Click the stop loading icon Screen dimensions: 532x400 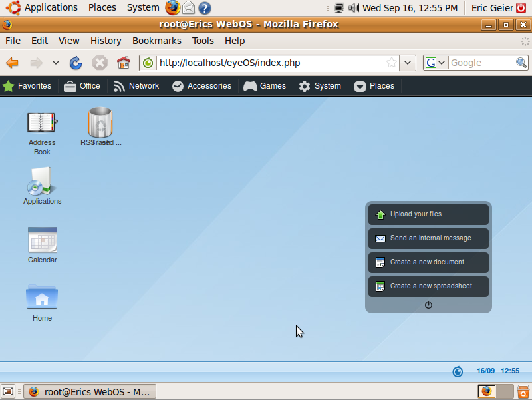click(x=100, y=63)
